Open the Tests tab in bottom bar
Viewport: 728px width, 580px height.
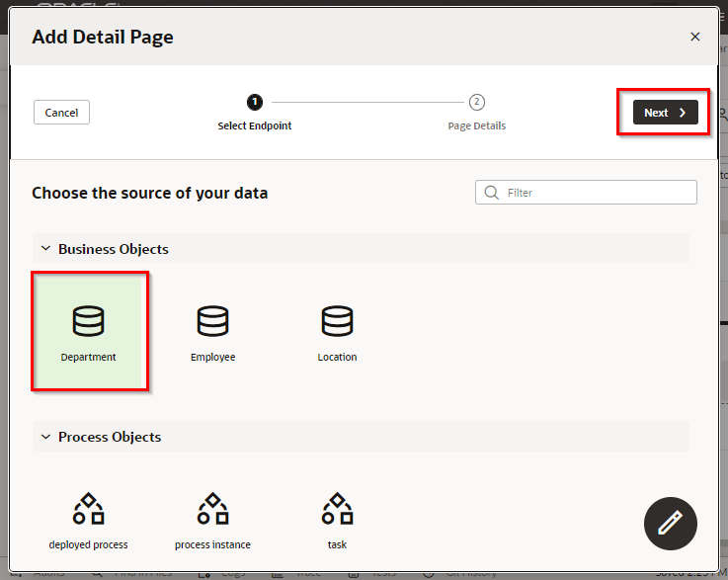pyautogui.click(x=383, y=573)
